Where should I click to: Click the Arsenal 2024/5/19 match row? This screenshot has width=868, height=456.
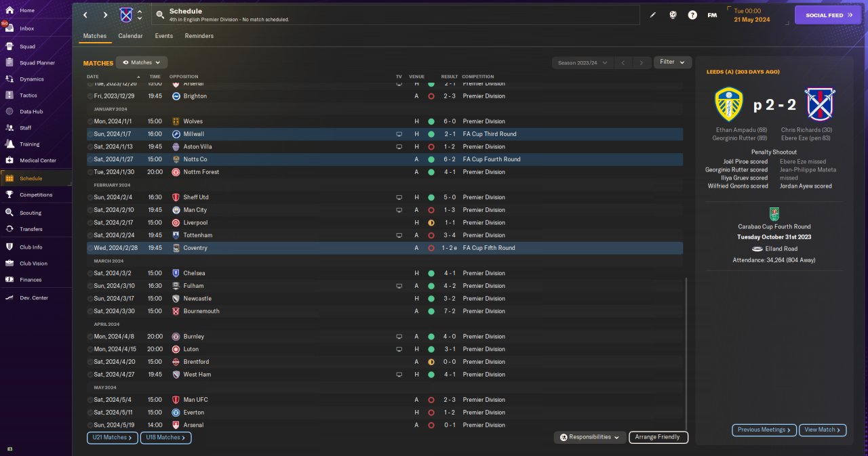point(384,426)
